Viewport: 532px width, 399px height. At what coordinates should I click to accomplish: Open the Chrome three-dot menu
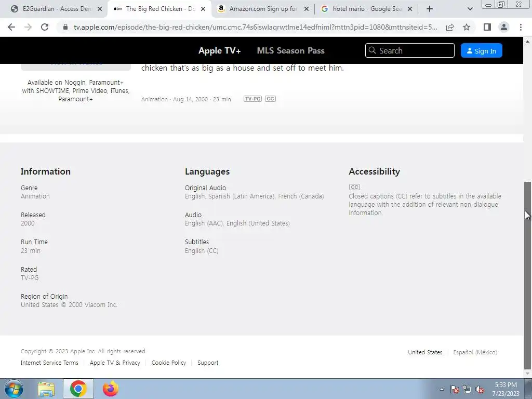[521, 27]
